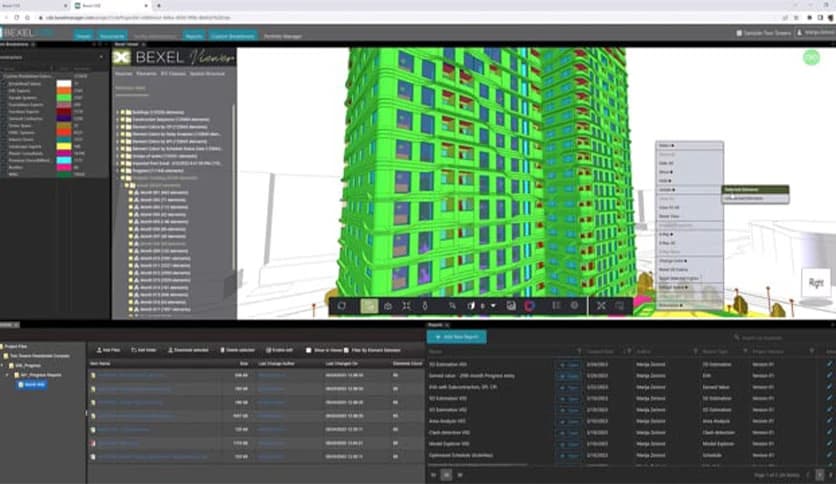836x484 pixels.
Task: Toggle the checkbox for Construction Sequence folder
Action: pyautogui.click(x=122, y=120)
